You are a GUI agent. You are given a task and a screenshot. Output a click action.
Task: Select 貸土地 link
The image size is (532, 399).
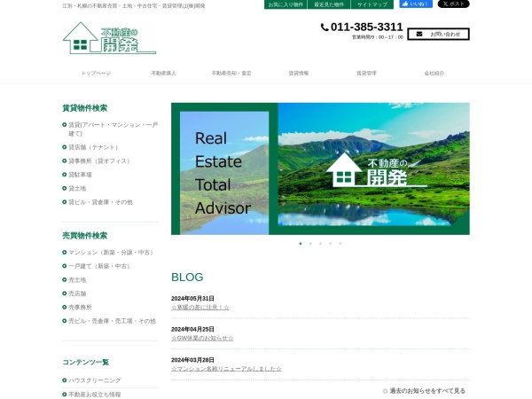point(77,188)
